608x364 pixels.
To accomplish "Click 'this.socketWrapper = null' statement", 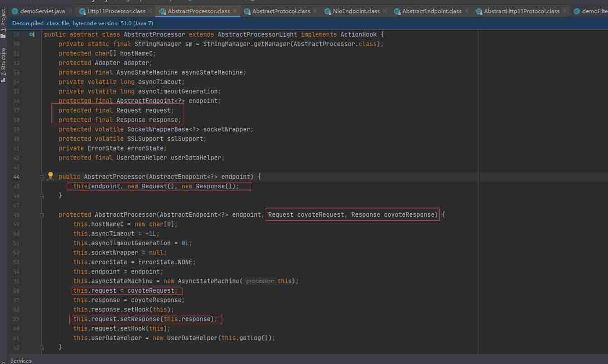I will [x=120, y=252].
